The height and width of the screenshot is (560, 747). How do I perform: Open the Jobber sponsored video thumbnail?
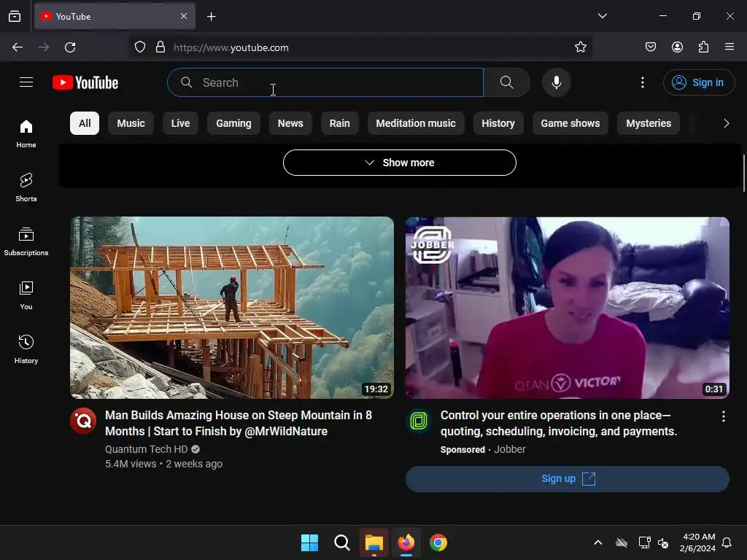[x=568, y=308]
